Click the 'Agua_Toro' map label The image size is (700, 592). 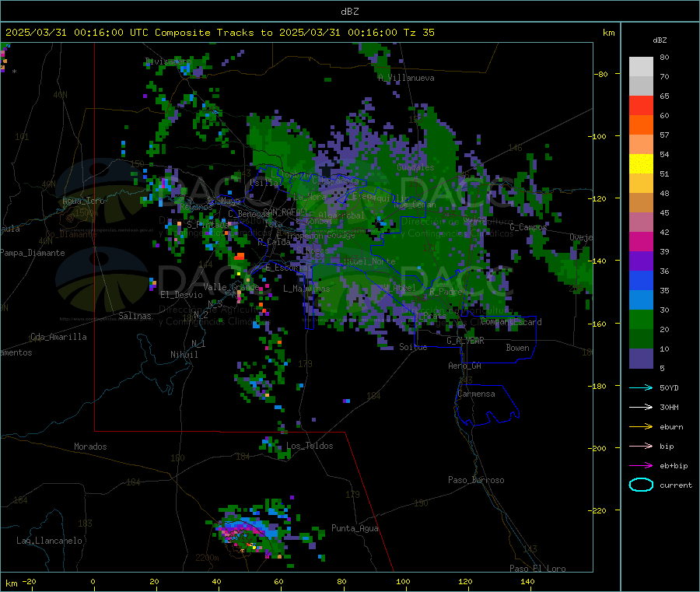click(83, 201)
